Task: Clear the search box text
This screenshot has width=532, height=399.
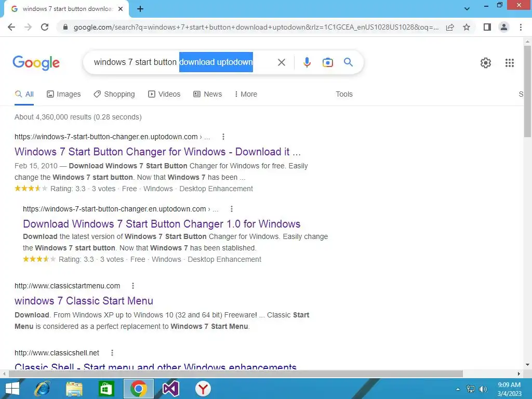Action: 281,62
